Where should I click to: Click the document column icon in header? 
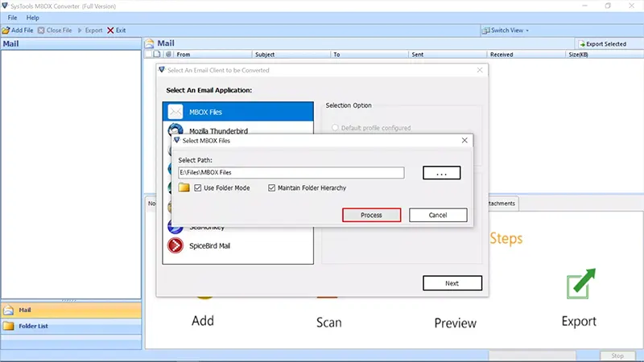point(157,54)
